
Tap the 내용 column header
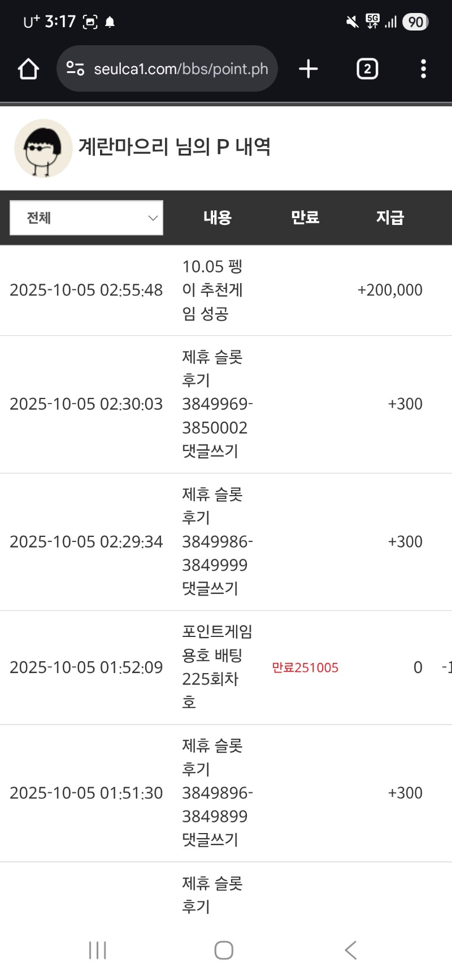pos(218,218)
